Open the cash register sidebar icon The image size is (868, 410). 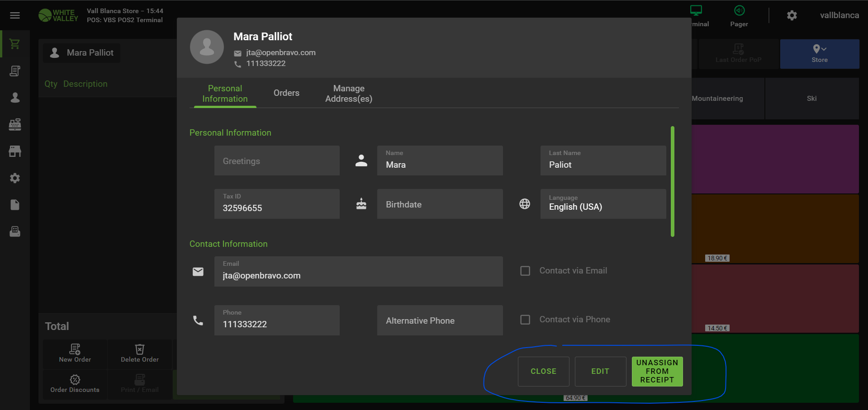(x=15, y=124)
